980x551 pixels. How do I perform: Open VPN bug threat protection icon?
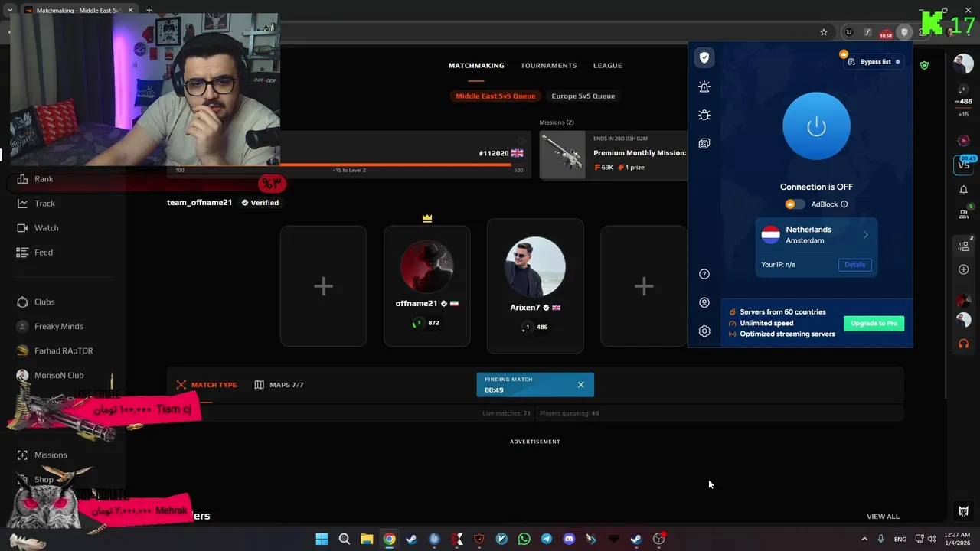[x=704, y=115]
